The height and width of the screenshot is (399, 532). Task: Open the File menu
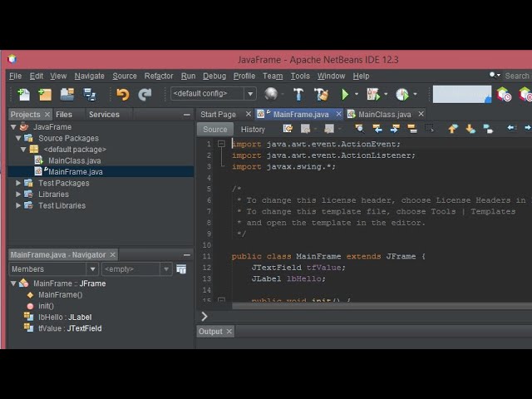click(x=15, y=76)
